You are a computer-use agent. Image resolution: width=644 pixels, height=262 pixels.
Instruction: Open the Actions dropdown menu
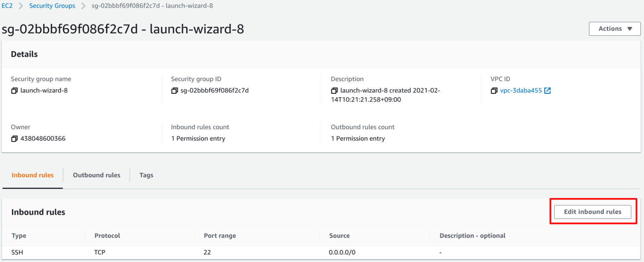614,29
